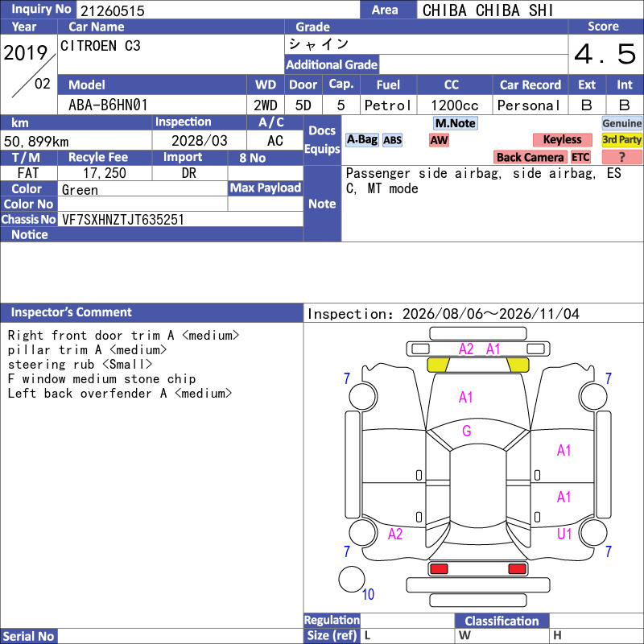Click the DR import value
Viewport: 644px width, 644px height.
(189, 173)
